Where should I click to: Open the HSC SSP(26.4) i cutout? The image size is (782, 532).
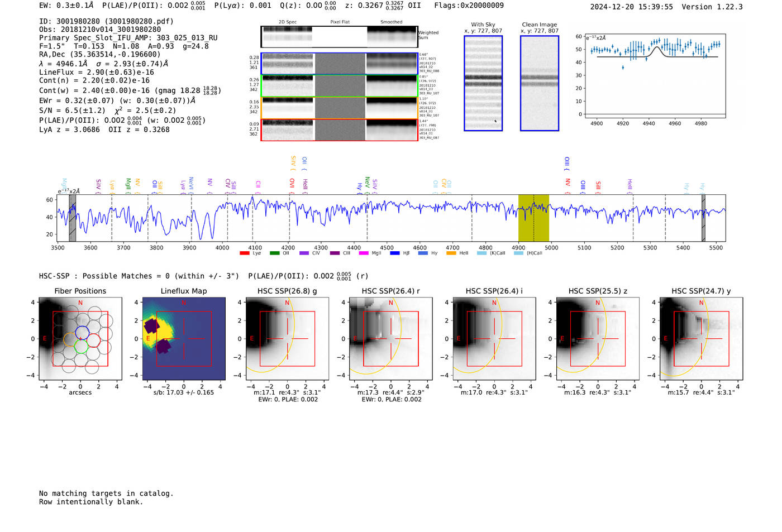click(x=494, y=339)
